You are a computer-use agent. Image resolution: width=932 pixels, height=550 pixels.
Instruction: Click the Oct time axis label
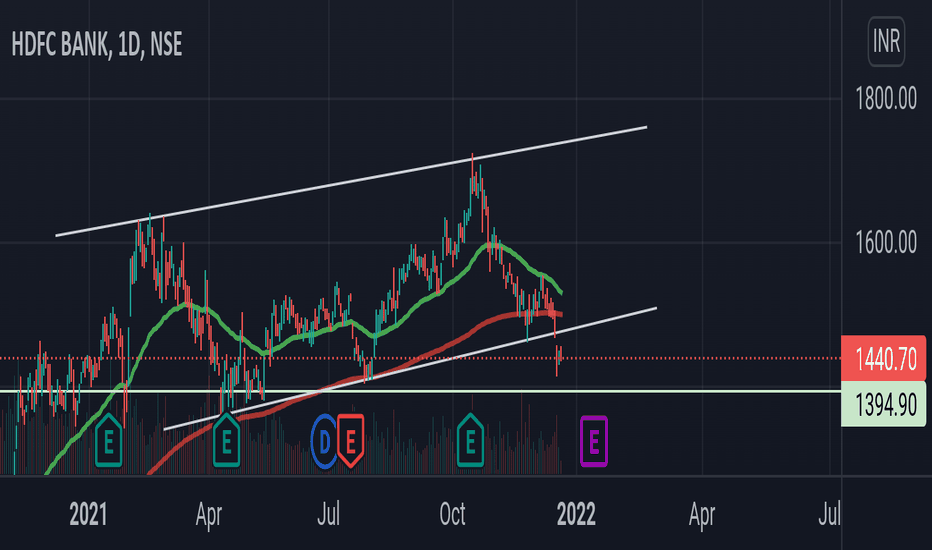point(452,514)
